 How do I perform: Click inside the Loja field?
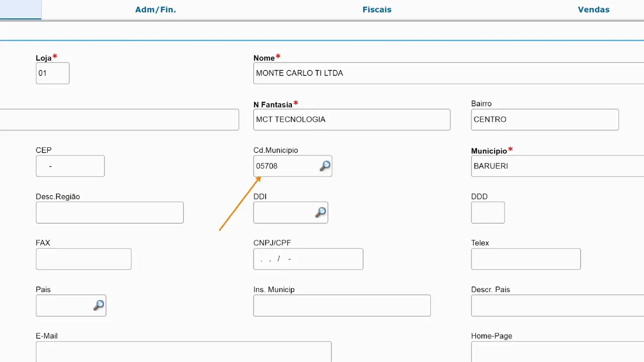click(52, 73)
